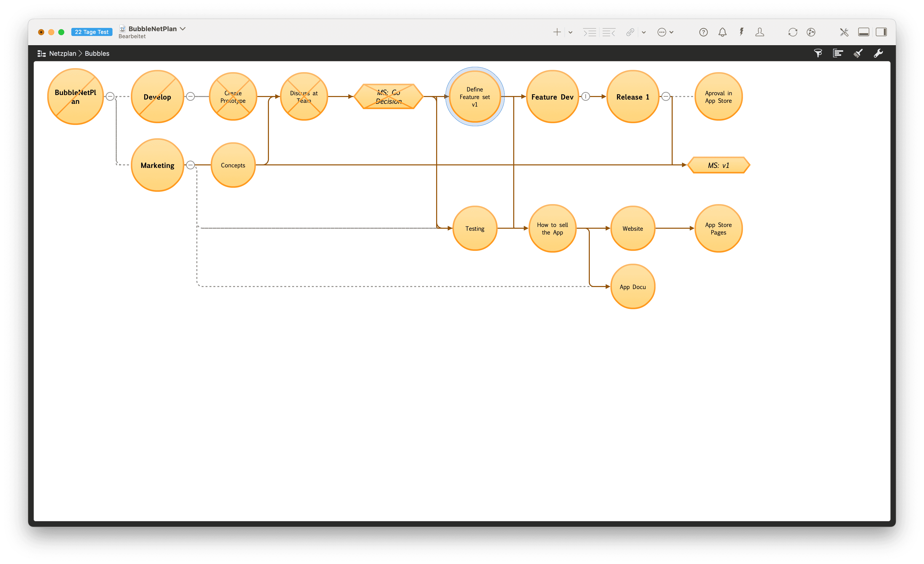Collapse the Develop node's children
This screenshot has width=924, height=564.
(191, 96)
